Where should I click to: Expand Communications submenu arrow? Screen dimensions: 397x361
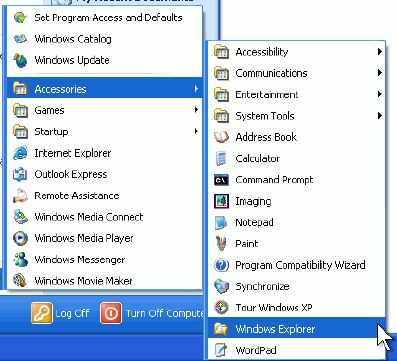(380, 73)
